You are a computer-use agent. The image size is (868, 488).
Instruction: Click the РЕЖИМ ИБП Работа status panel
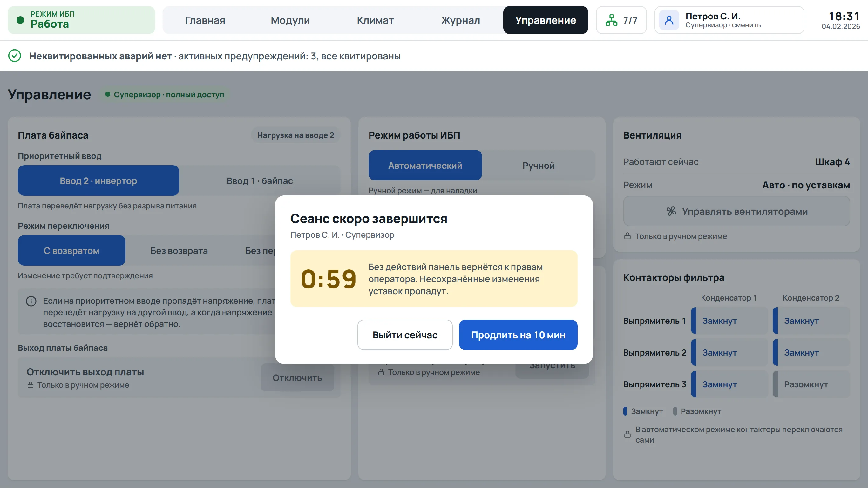pyautogui.click(x=81, y=20)
